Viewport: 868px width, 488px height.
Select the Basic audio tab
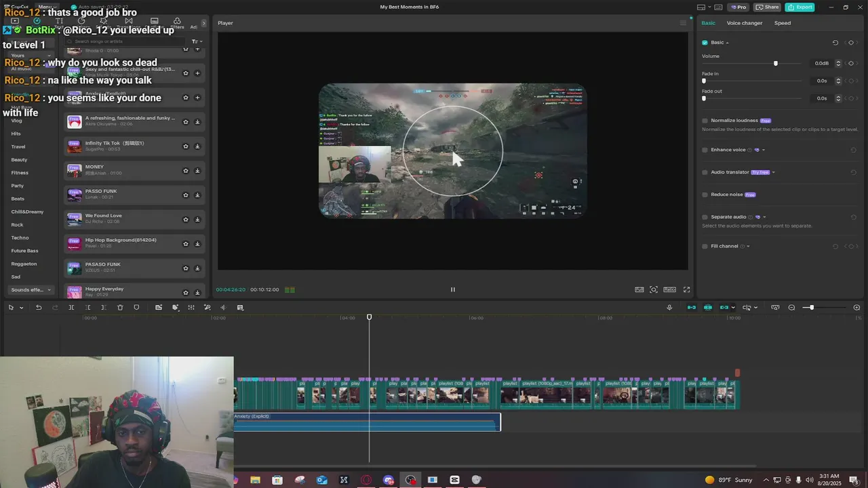click(708, 23)
